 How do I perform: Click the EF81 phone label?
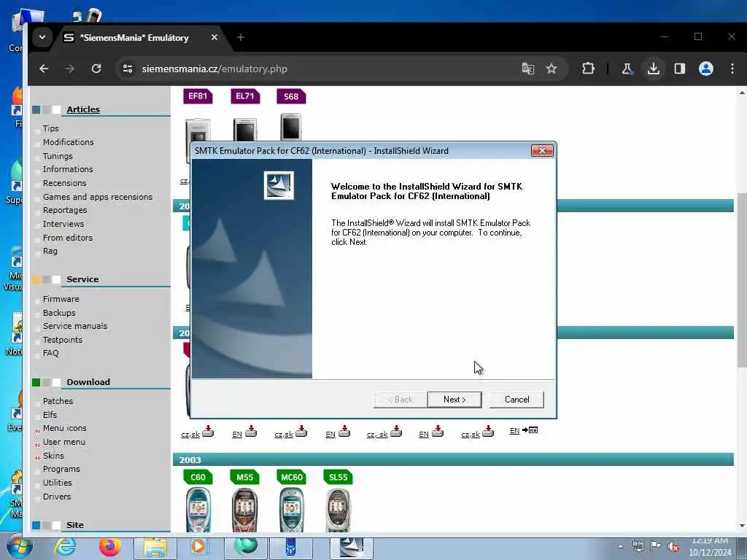pyautogui.click(x=198, y=96)
